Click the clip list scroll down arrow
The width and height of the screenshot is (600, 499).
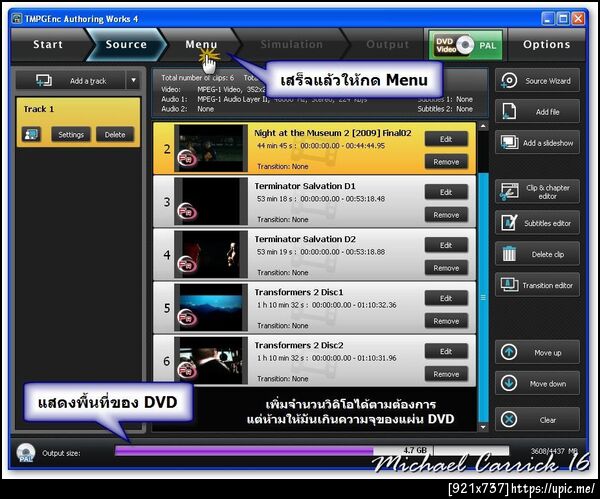(x=483, y=427)
